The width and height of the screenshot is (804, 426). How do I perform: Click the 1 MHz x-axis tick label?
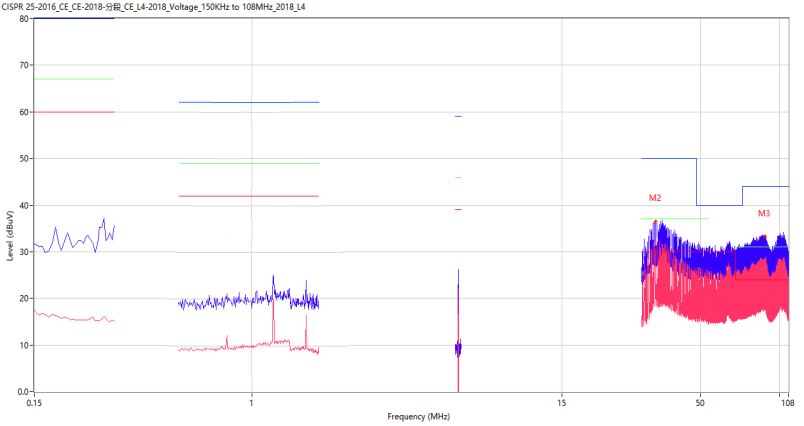(251, 403)
